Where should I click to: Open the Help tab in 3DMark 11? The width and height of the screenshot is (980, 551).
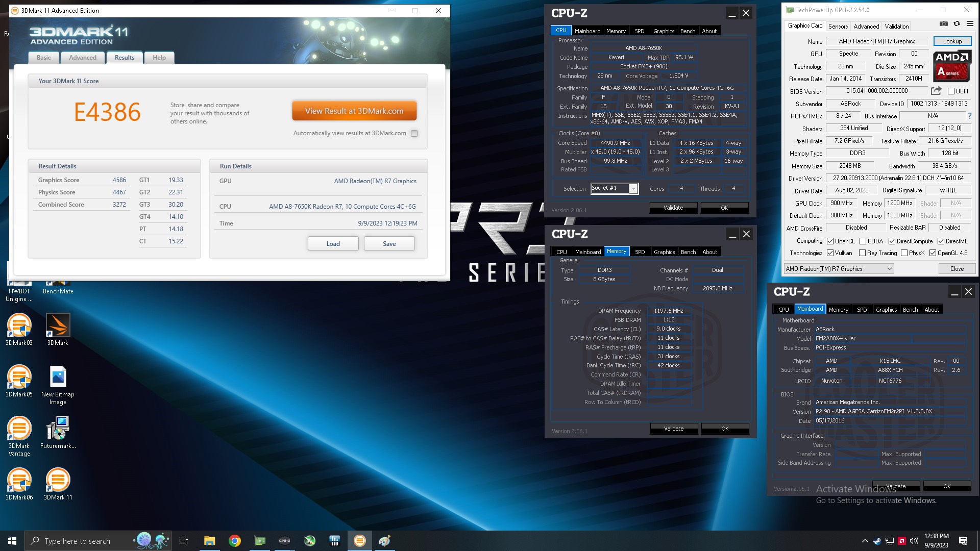159,58
